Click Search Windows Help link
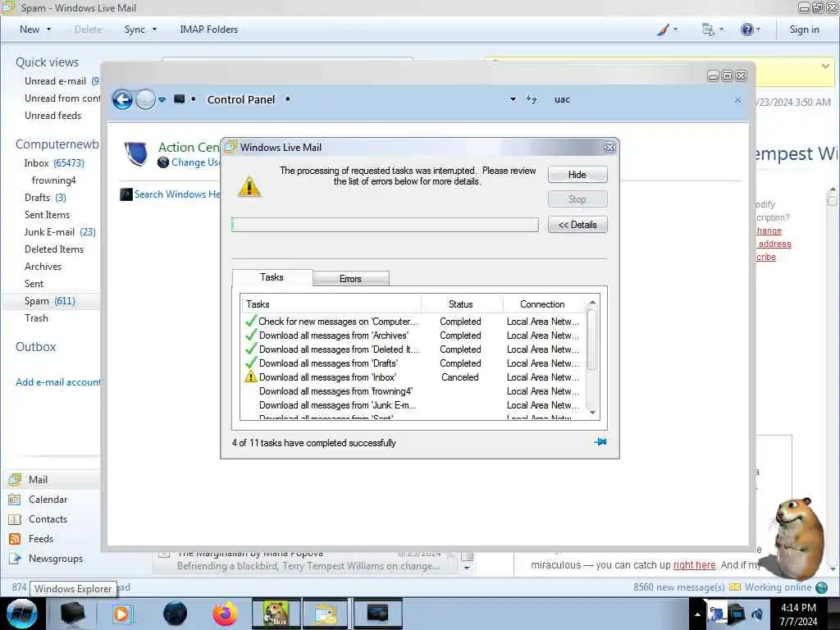Viewport: 840px width, 630px height. click(x=177, y=194)
